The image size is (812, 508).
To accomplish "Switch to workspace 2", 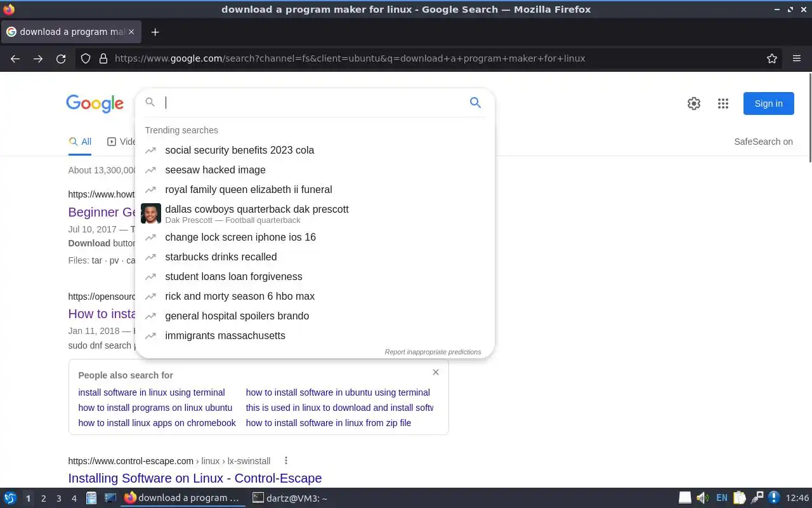I will (x=43, y=498).
